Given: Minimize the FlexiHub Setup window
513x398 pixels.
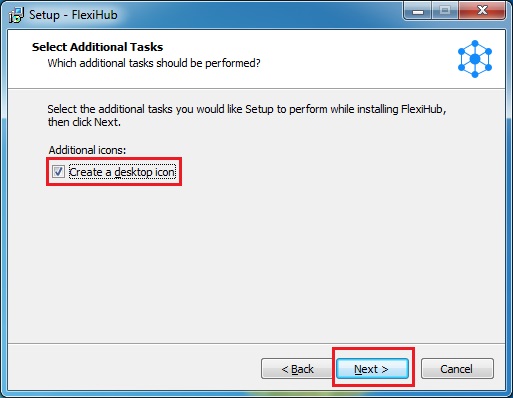Looking at the screenshot, I should (x=418, y=11).
